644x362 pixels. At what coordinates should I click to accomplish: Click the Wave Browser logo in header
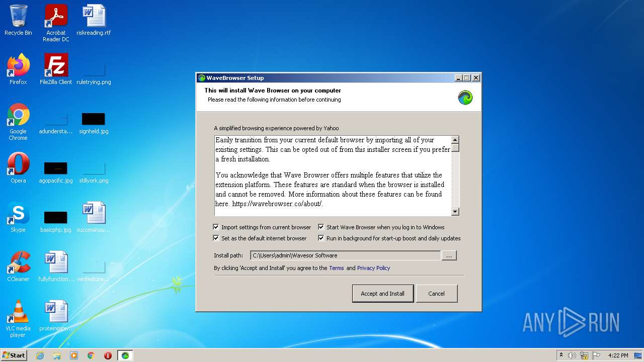(465, 98)
